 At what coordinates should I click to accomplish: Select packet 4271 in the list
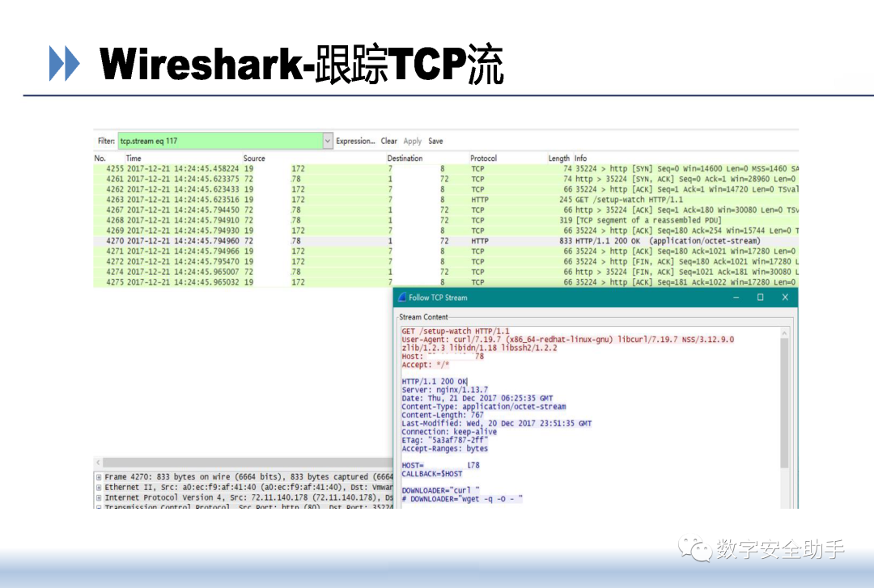446,252
